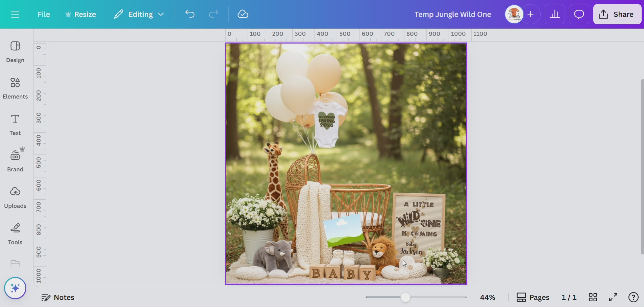Image resolution: width=644 pixels, height=307 pixels.
Task: Open the Tools panel
Action: point(15,234)
